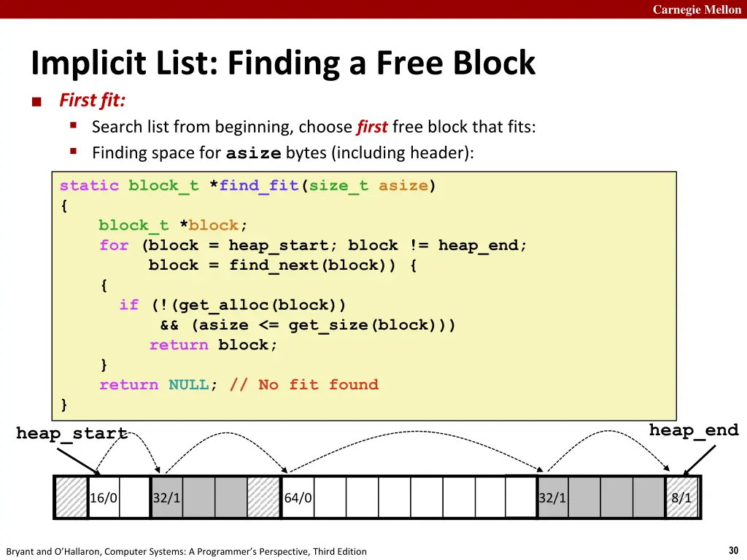The width and height of the screenshot is (747, 560).
Task: Click the 64/0 free block
Action: pos(409,497)
